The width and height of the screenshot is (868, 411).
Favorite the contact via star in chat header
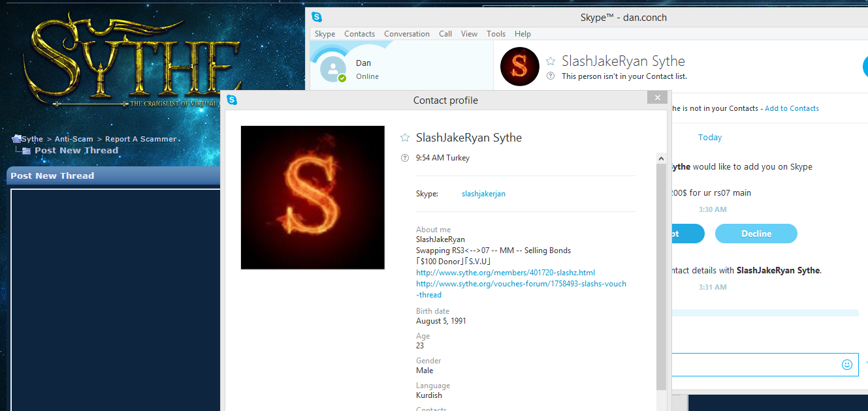click(x=551, y=61)
